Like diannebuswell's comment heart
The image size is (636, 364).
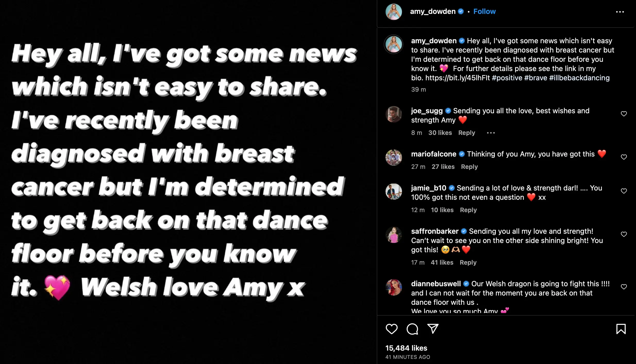(x=624, y=287)
